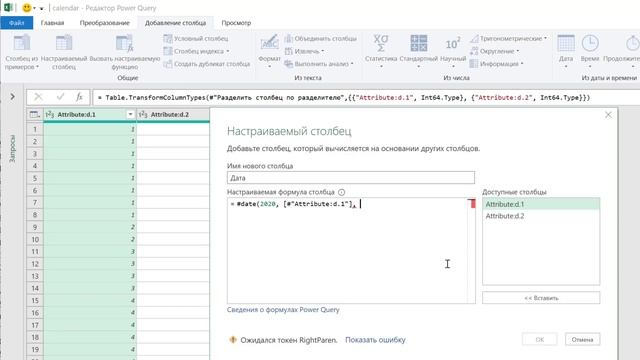Click the red error marker in editor
This screenshot has height=360, width=640.
[x=472, y=203]
